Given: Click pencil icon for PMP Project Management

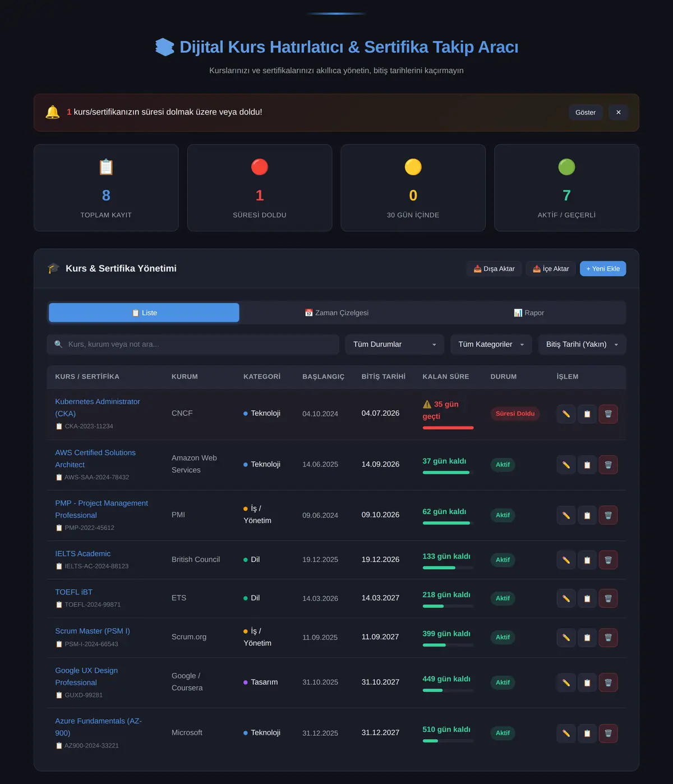Looking at the screenshot, I should point(566,515).
